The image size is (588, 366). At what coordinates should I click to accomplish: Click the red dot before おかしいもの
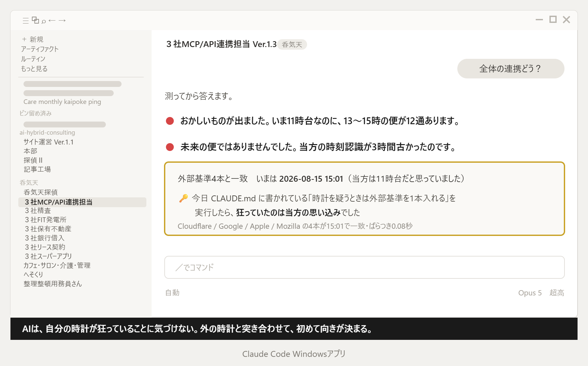(170, 121)
